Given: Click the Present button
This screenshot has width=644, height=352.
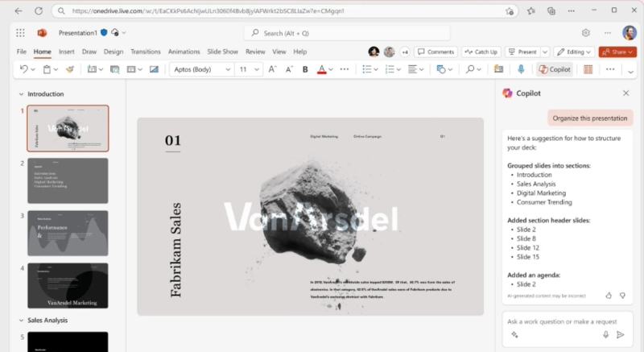Looking at the screenshot, I should coord(522,52).
